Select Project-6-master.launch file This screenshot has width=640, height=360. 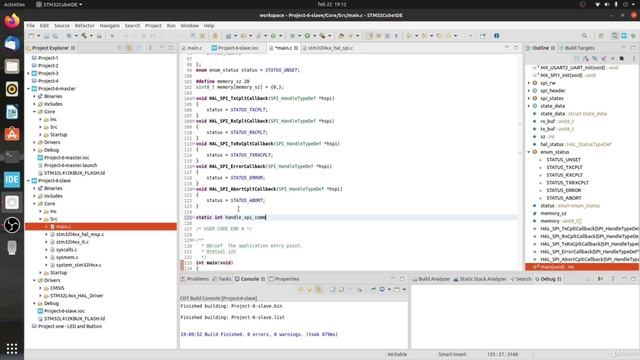(70, 165)
